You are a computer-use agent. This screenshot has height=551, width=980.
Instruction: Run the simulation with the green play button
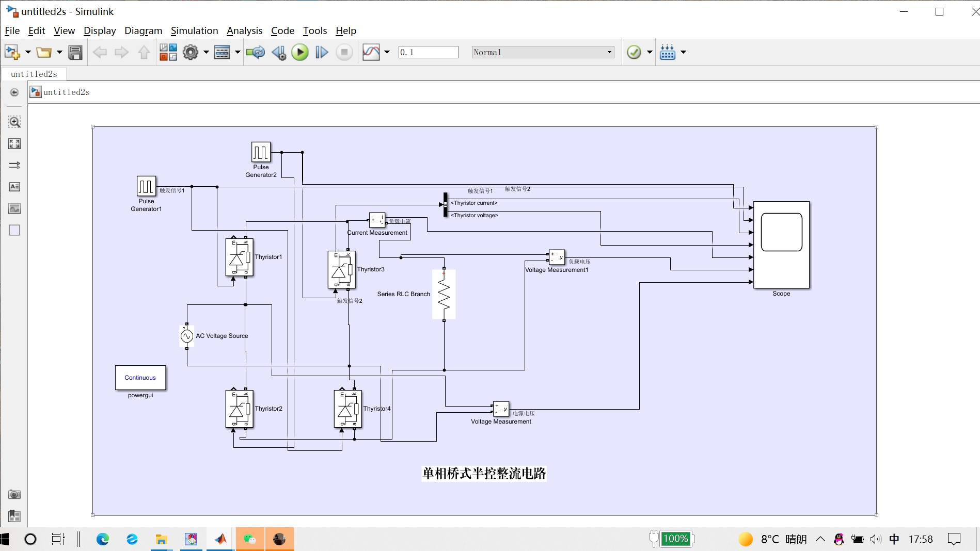(x=299, y=52)
